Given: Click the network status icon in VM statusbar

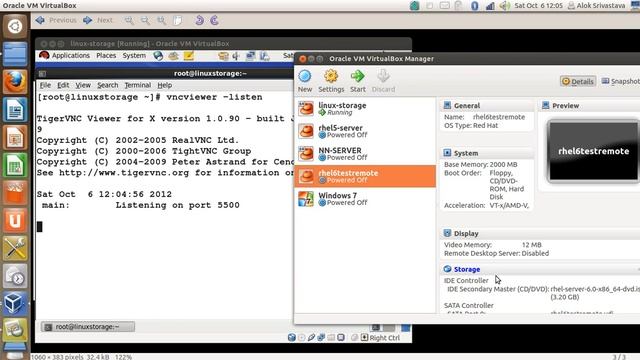Looking at the screenshot, I should pyautogui.click(x=321, y=338).
